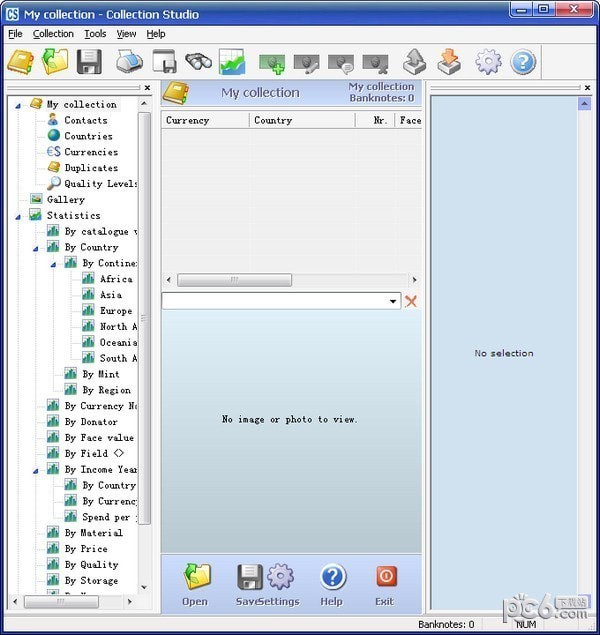
Task: Select Oceania under By Continent
Action: click(x=119, y=343)
